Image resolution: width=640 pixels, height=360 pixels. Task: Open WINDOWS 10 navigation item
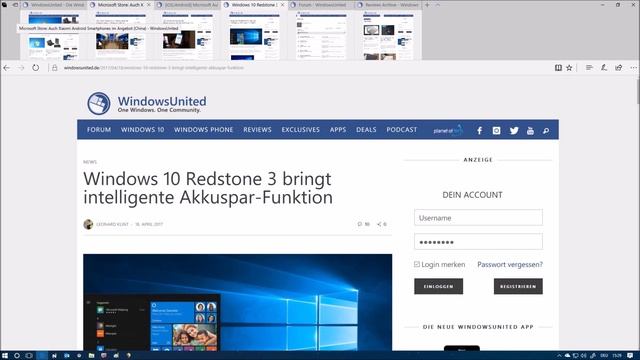(x=142, y=130)
